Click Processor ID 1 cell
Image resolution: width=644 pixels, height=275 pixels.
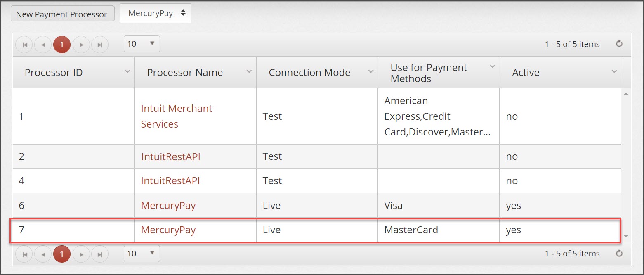[x=73, y=116]
